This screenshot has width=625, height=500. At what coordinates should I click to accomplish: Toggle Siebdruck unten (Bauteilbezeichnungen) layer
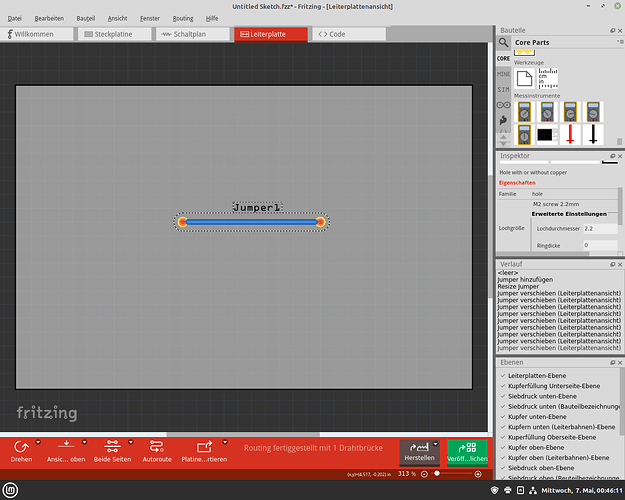(503, 407)
